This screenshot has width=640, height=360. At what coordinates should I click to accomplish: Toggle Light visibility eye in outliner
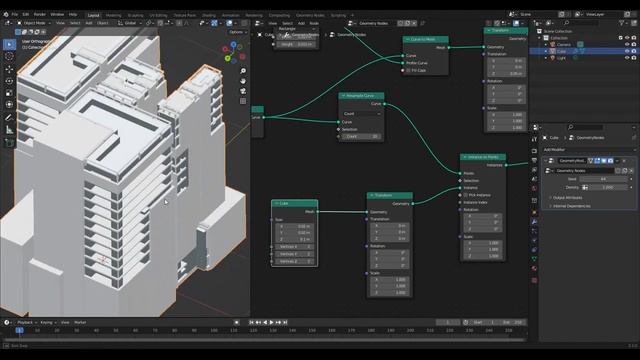[x=627, y=58]
